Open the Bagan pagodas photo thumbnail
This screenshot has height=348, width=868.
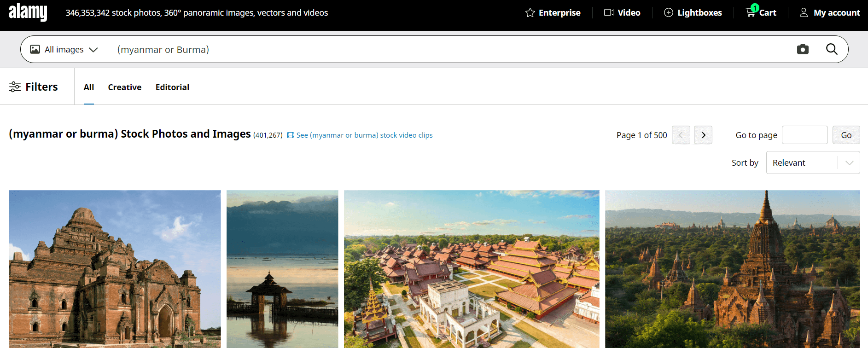[733, 269]
